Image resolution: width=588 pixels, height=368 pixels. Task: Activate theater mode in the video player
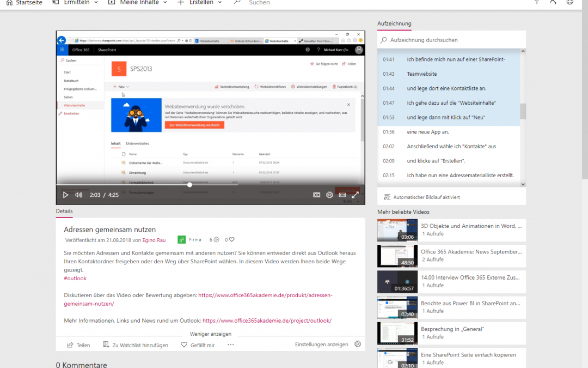(342, 195)
